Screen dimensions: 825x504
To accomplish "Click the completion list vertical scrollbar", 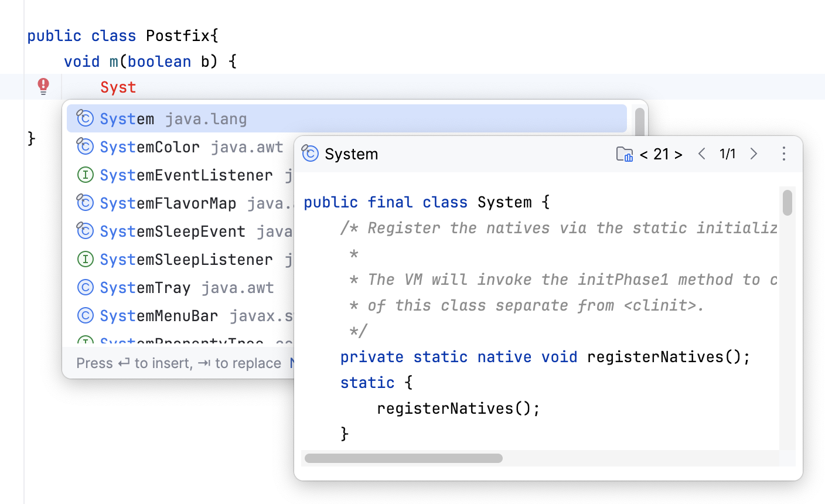I will pyautogui.click(x=640, y=123).
